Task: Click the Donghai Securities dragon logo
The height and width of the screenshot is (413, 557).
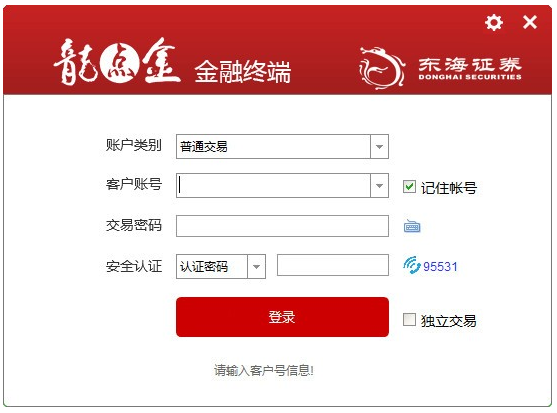Action: coord(382,67)
